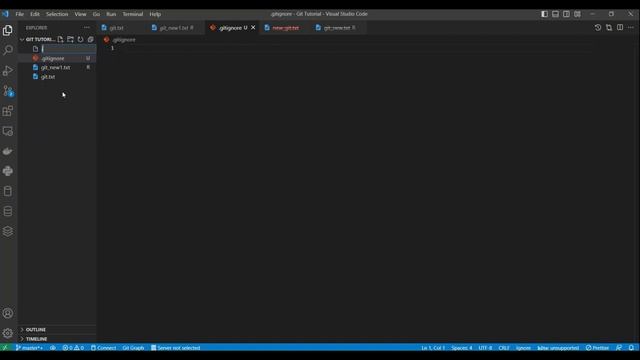Open the Terminal menu

click(x=133, y=14)
